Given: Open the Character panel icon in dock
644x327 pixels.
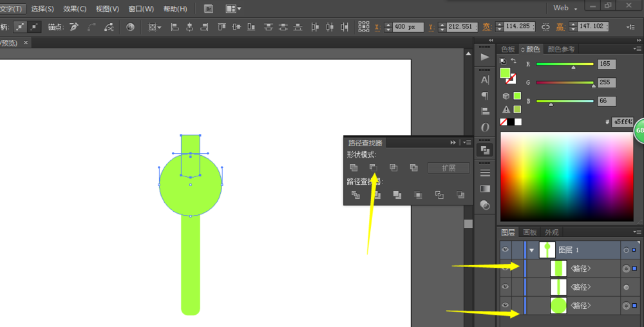Looking at the screenshot, I should 485,80.
